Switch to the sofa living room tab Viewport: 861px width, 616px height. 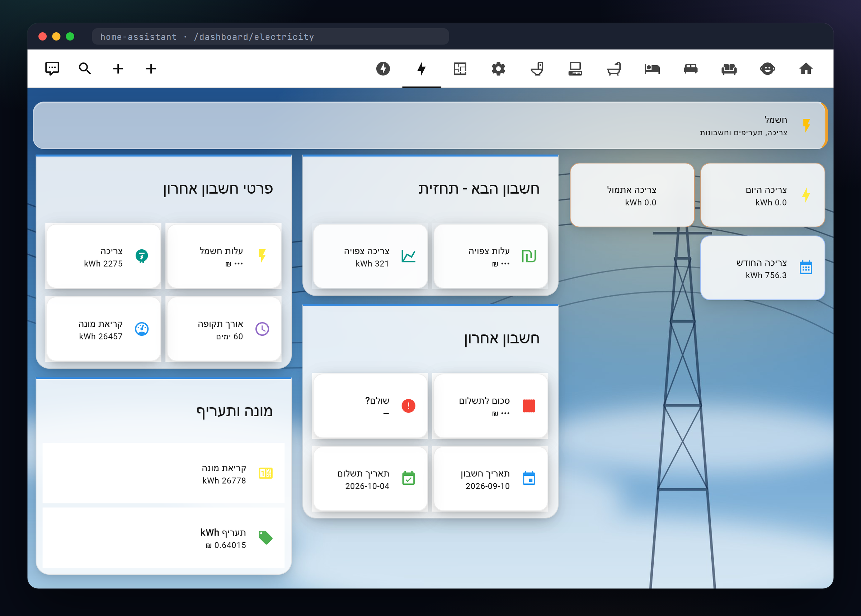click(x=729, y=69)
